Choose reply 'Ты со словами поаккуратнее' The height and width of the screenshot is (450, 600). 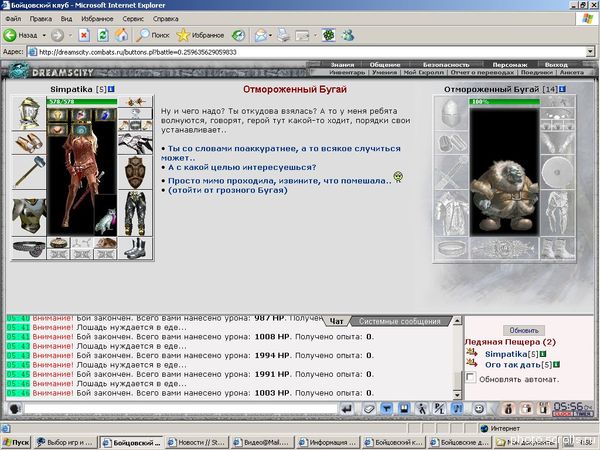point(281,153)
